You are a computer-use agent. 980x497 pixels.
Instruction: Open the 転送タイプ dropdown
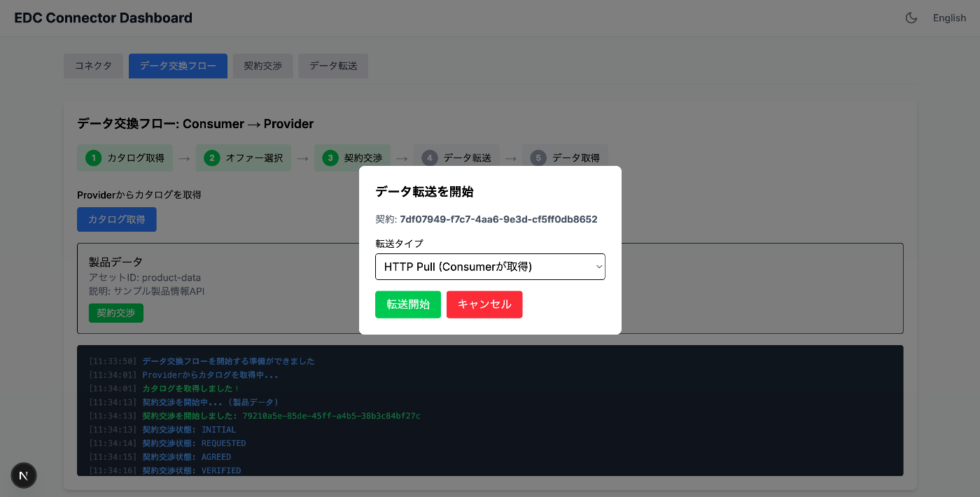(x=490, y=267)
